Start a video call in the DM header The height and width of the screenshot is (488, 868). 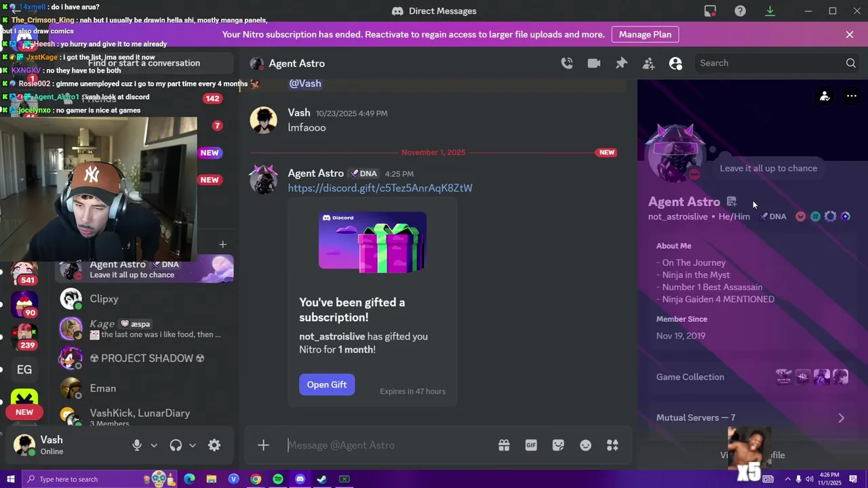594,63
